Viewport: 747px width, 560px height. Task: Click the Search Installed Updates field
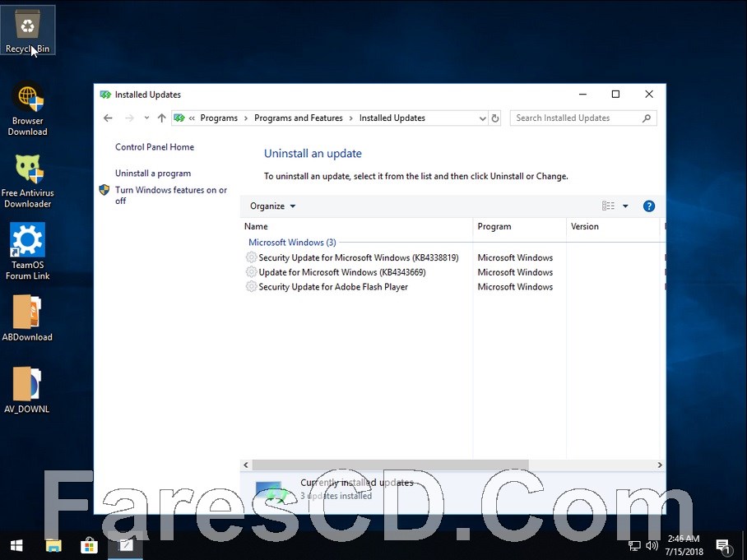583,118
